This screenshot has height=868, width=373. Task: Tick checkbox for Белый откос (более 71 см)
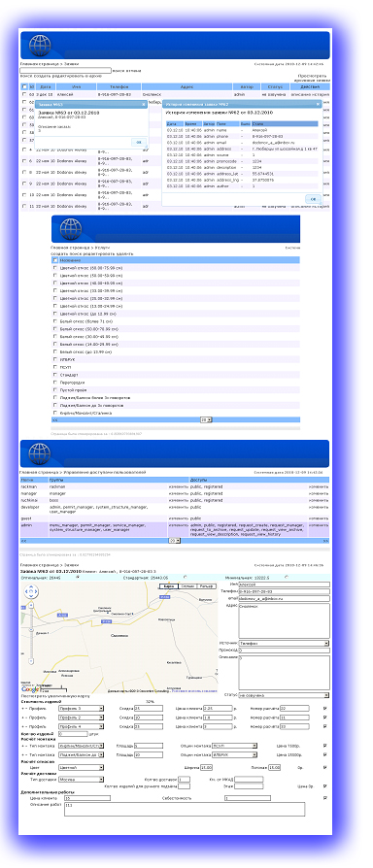click(54, 321)
